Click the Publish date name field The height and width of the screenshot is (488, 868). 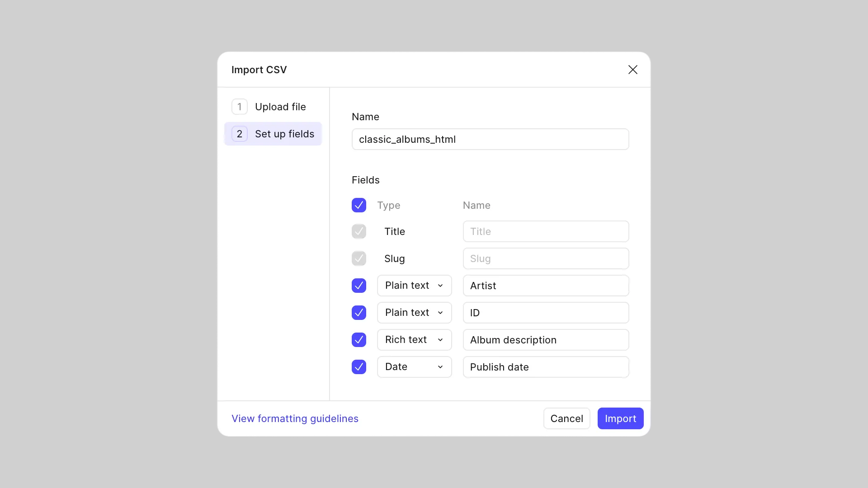[x=546, y=367]
